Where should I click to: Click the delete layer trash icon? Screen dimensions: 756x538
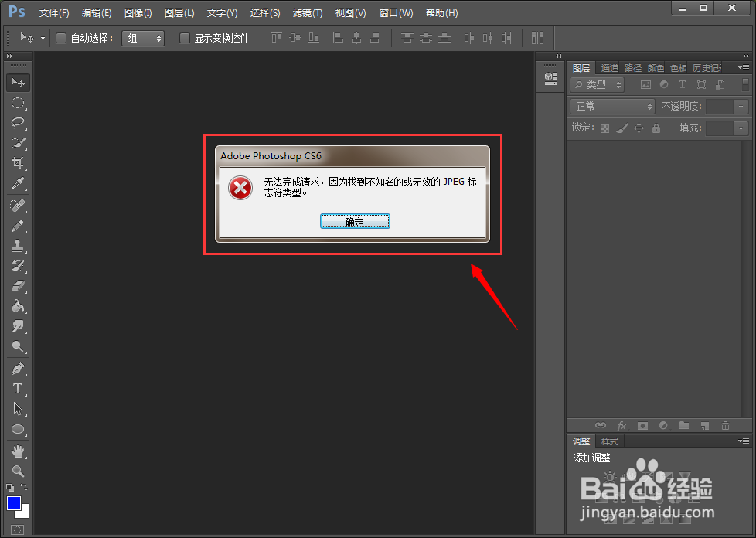click(725, 426)
